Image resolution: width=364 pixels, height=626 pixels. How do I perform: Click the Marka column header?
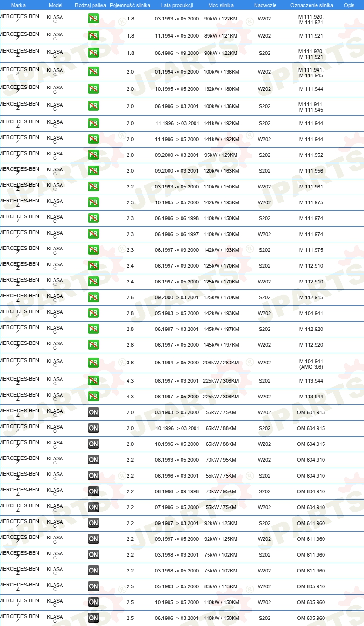[18, 5]
